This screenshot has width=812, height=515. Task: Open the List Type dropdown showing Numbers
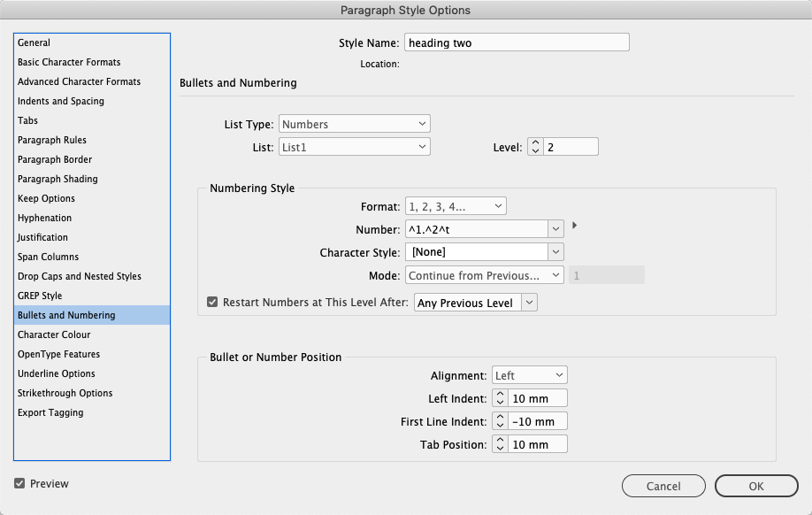[x=354, y=124]
